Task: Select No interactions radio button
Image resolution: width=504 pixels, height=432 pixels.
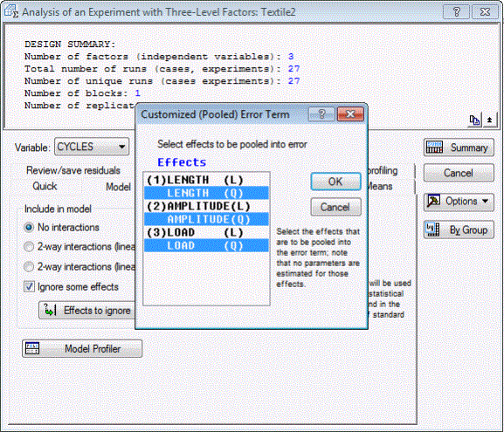Action: [29, 228]
